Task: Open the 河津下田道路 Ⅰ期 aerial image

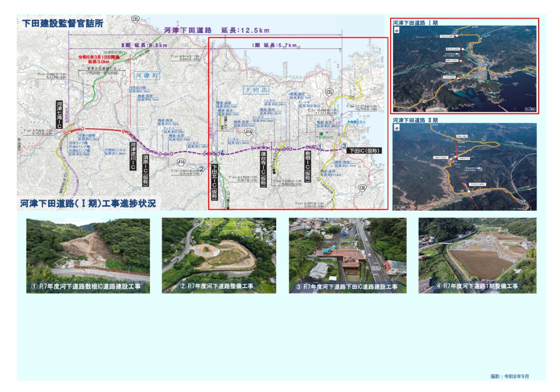Action: (x=465, y=68)
